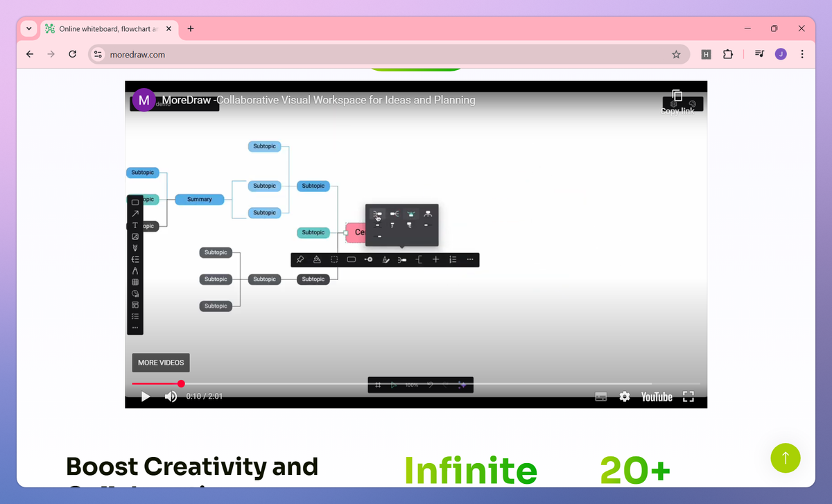832x504 pixels.
Task: Bookmark this page with the star icon
Action: (676, 54)
